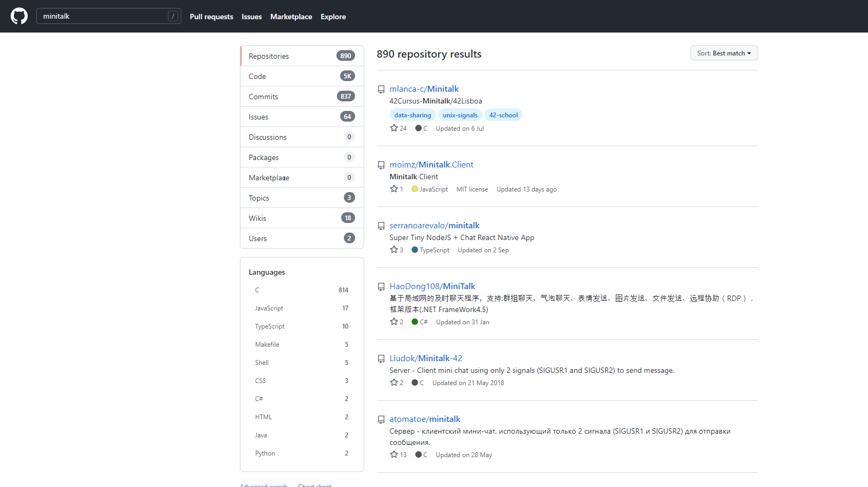This screenshot has width=868, height=487.
Task: Click the green C# language dot
Action: [x=415, y=322]
